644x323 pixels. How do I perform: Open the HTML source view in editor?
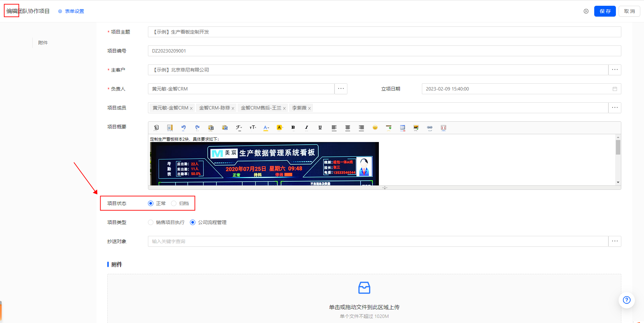[156, 128]
